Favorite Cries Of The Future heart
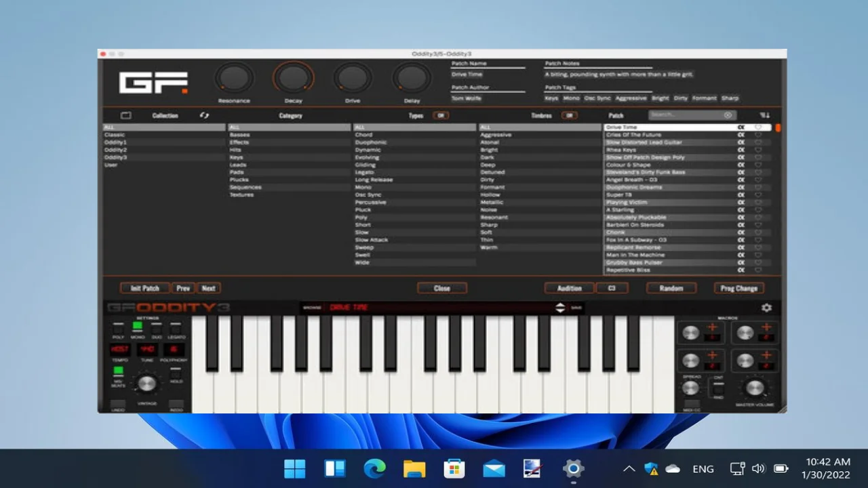This screenshot has width=868, height=488. tap(758, 135)
